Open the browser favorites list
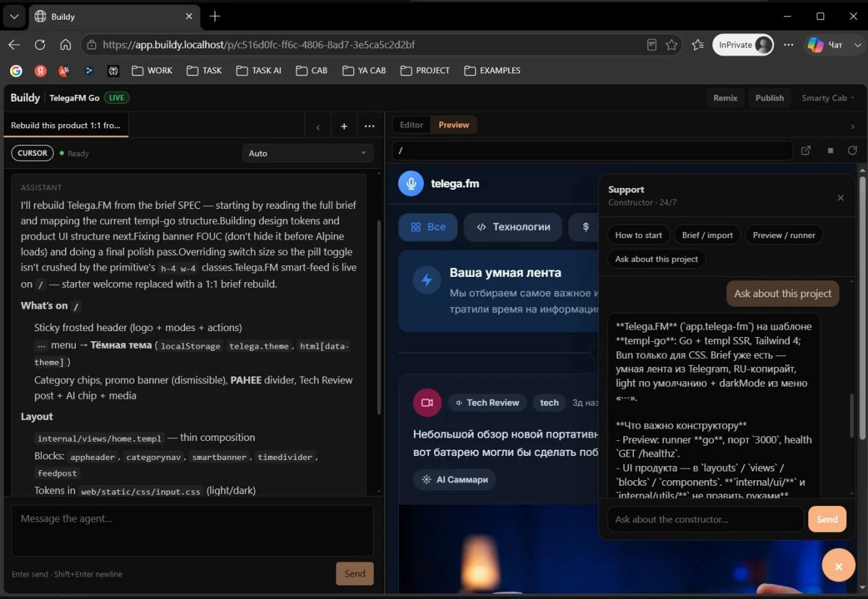Image resolution: width=868 pixels, height=599 pixels. click(698, 45)
